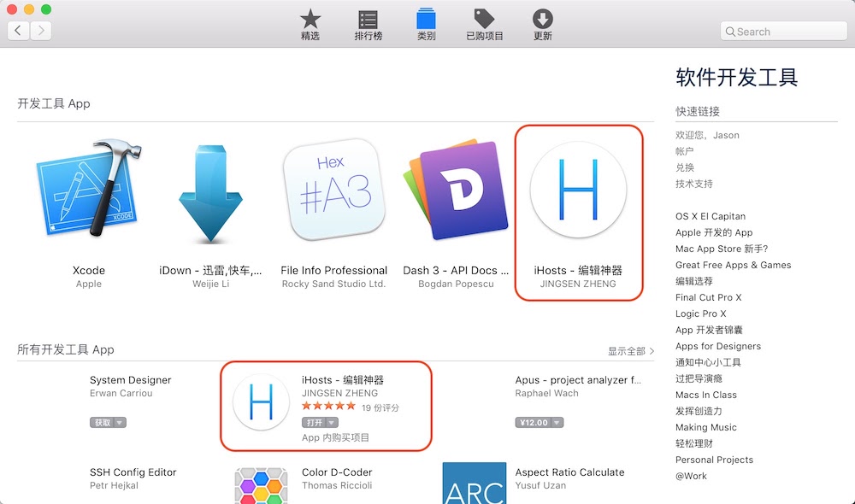Open the 轻松理财 link

click(693, 443)
